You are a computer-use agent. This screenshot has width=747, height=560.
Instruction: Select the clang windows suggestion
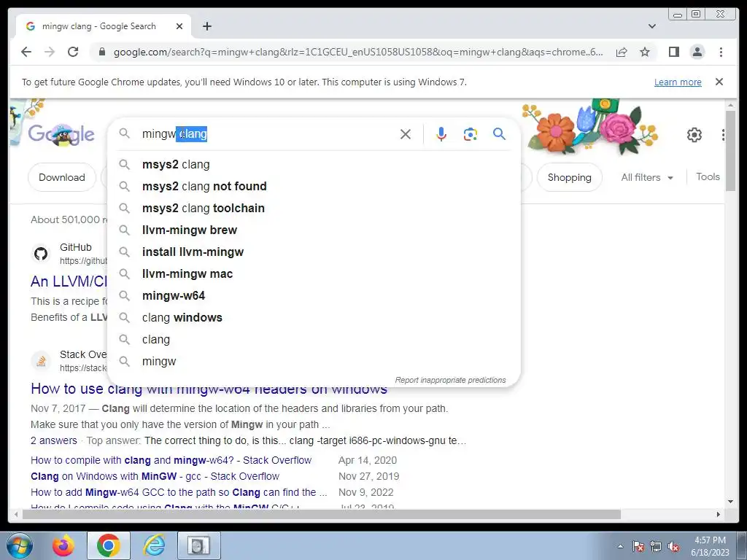click(314, 318)
